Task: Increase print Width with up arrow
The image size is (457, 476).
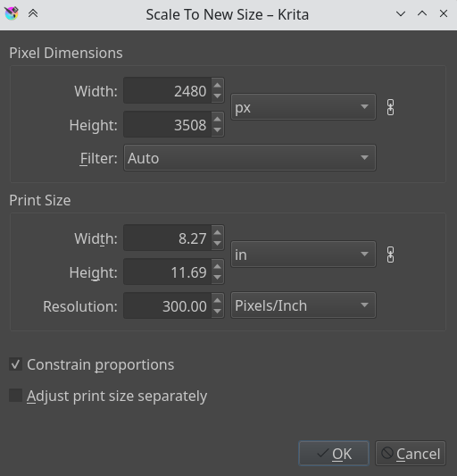Action: 217,232
